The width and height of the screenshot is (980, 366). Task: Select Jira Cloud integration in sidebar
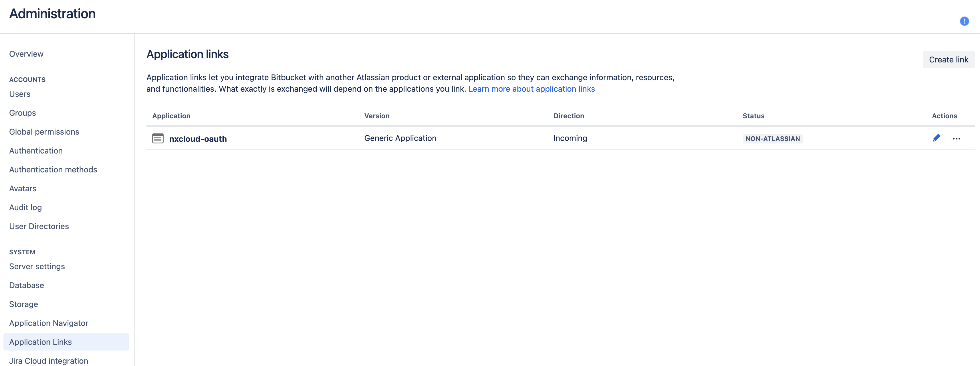click(49, 361)
